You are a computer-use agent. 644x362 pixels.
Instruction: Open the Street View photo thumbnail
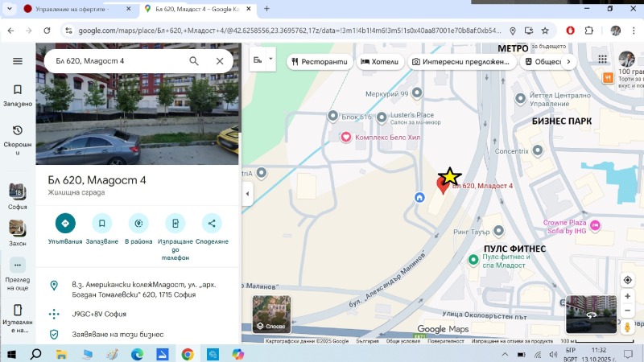coord(591,315)
